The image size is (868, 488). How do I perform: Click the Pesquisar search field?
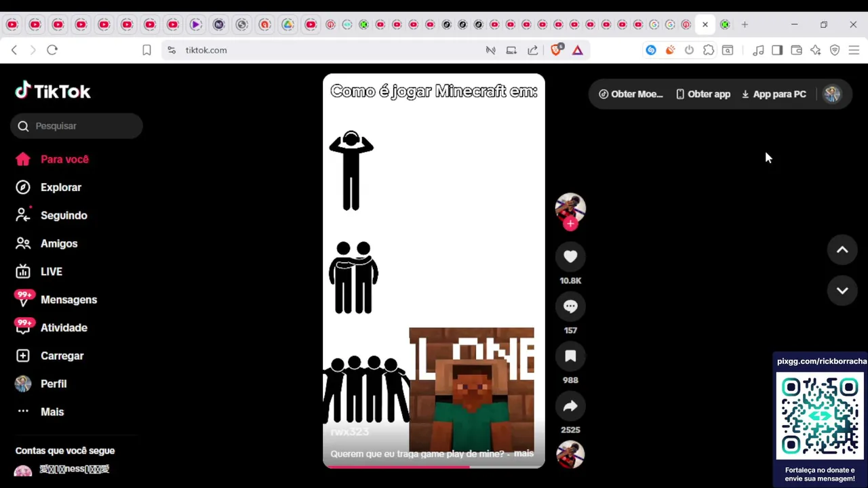76,126
